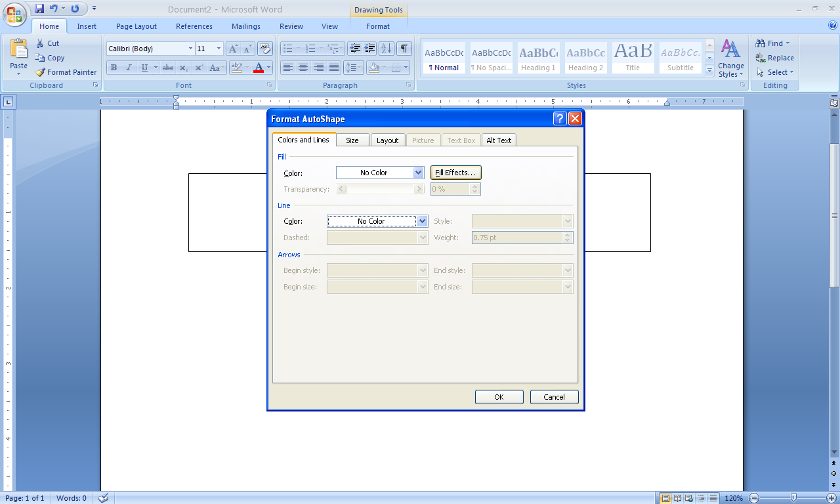Open the Change Case menu
840x504 pixels.
click(217, 68)
